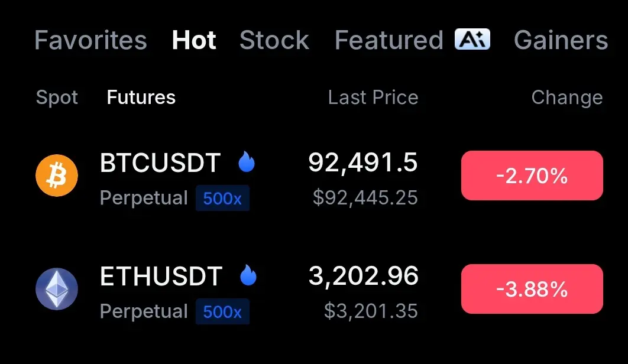The image size is (628, 364).
Task: Open the BTCUSDT pair name
Action: tap(160, 163)
